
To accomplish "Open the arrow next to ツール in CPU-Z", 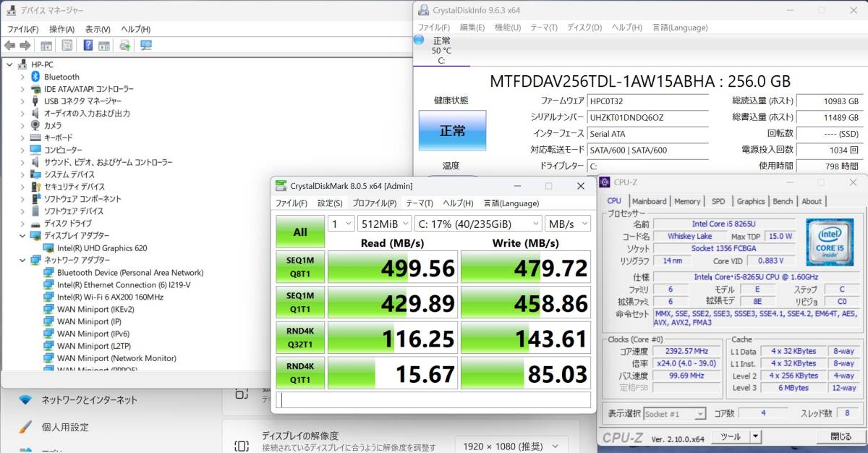I will coord(756,436).
